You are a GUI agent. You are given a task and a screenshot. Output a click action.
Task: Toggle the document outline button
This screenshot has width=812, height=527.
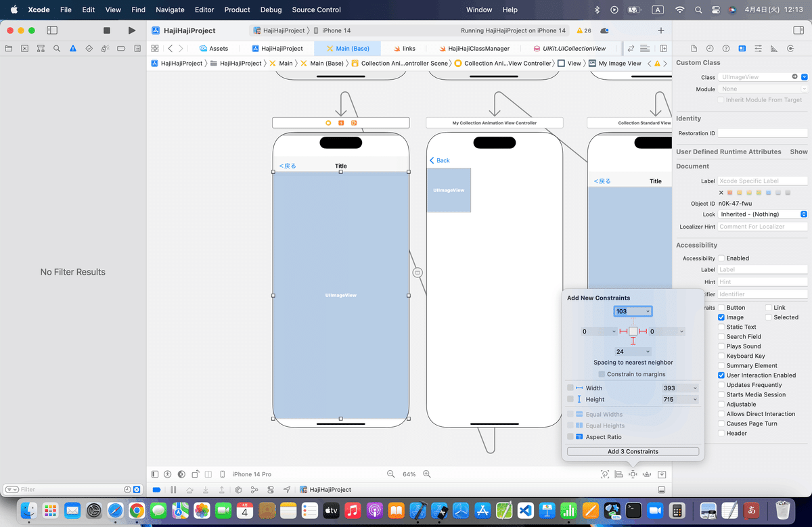pyautogui.click(x=155, y=474)
